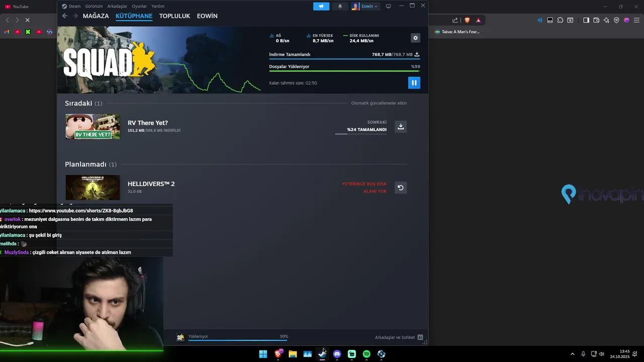This screenshot has height=362, width=644.
Task: Open File Explorer from the taskbar
Action: tap(293, 354)
